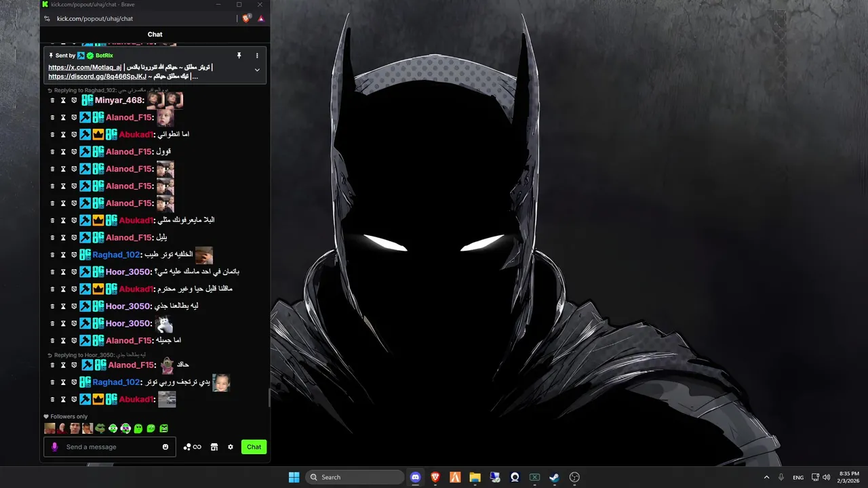Click the chat scrollbar thumb
The image size is (868, 488).
(x=269, y=399)
